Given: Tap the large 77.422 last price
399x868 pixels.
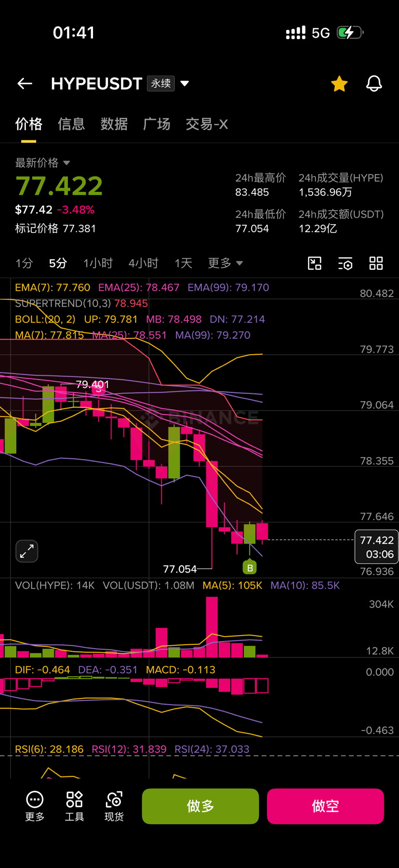Looking at the screenshot, I should pos(59,186).
